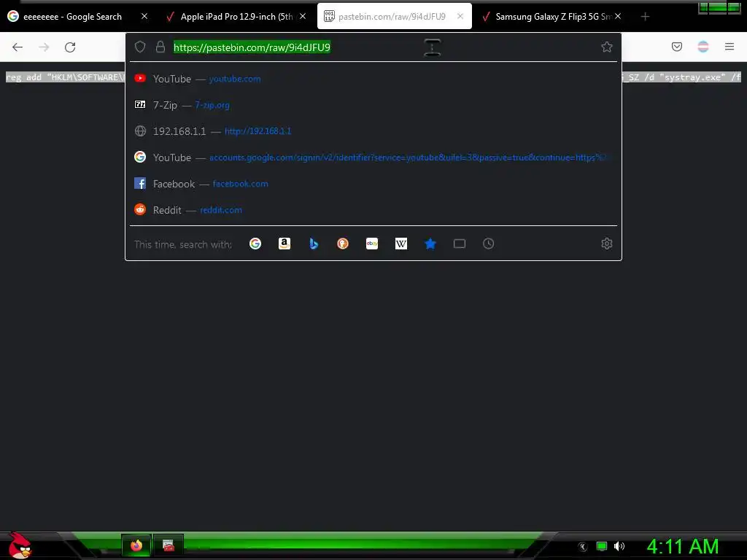Open the Facebook facebook.com suggestion
747x560 pixels.
pyautogui.click(x=373, y=183)
